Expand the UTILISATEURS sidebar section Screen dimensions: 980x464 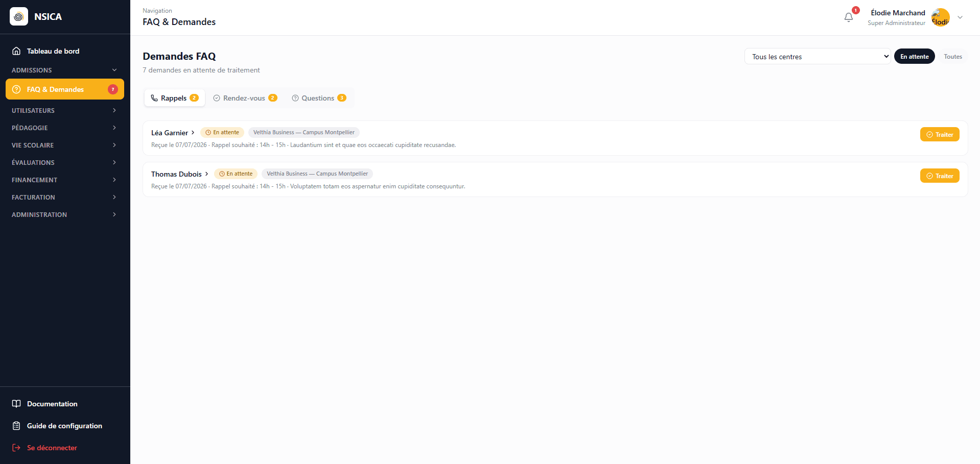tap(65, 110)
